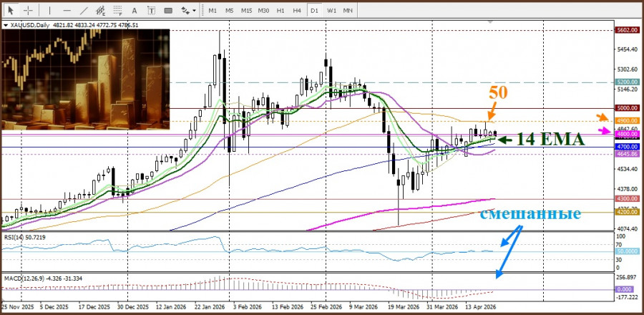Draw a vertical line
Screen dimensions: 644x315
(49, 11)
